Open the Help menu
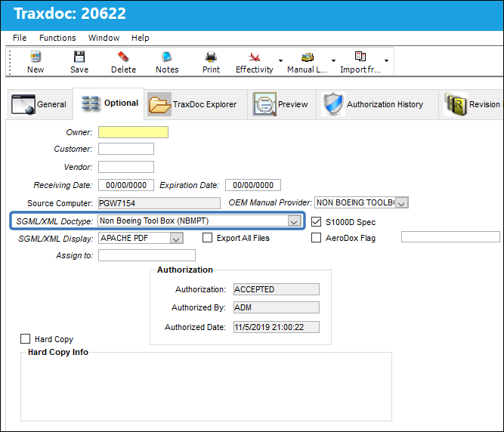 [x=140, y=38]
